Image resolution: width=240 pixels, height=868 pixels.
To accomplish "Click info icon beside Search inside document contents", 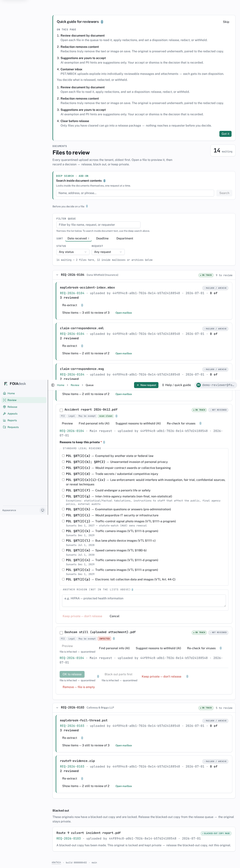I will 104,181.
